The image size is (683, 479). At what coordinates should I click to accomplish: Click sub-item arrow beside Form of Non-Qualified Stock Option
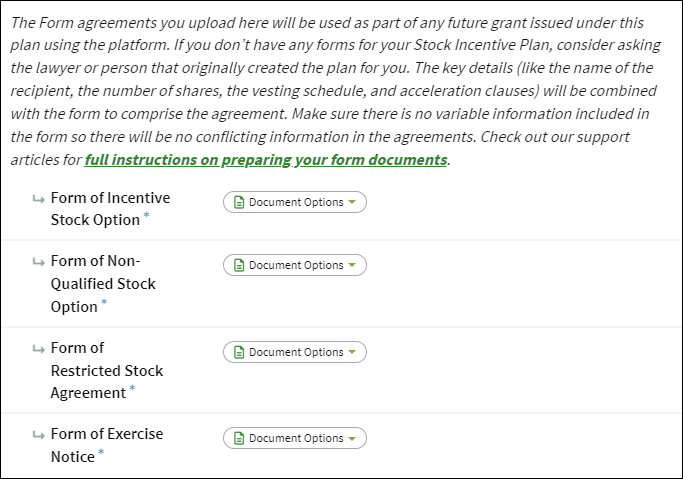(x=39, y=262)
